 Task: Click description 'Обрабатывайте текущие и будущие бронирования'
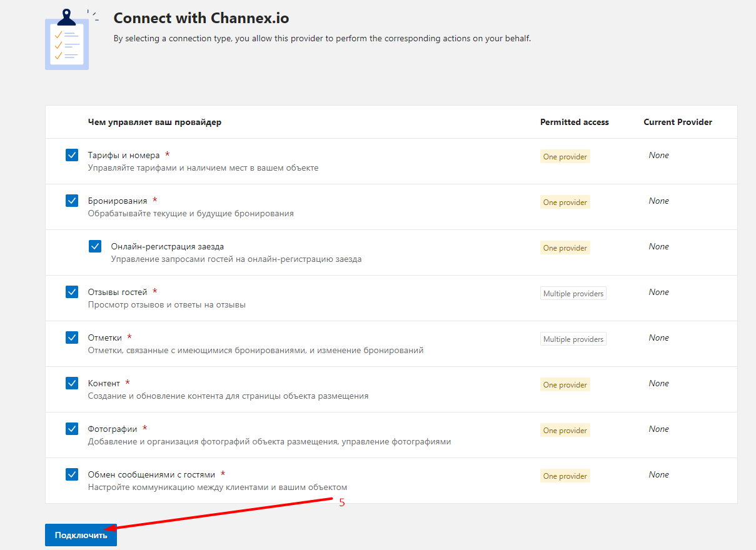click(191, 214)
